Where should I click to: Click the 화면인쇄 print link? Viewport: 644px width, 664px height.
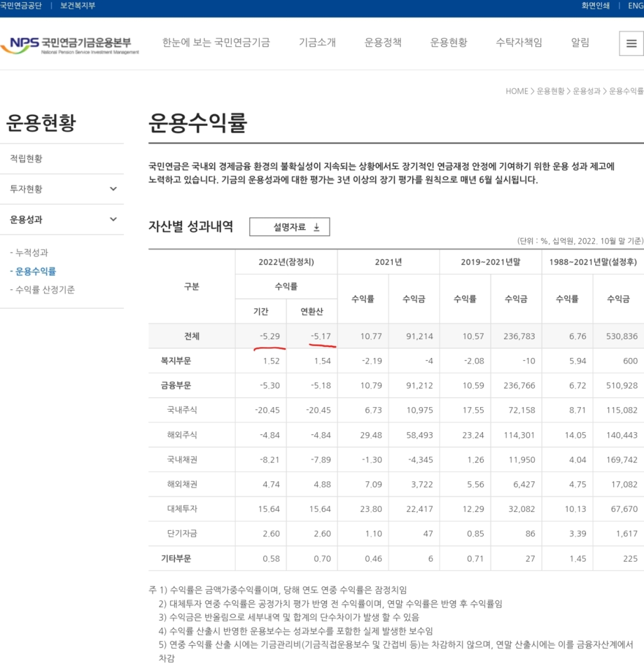595,6
